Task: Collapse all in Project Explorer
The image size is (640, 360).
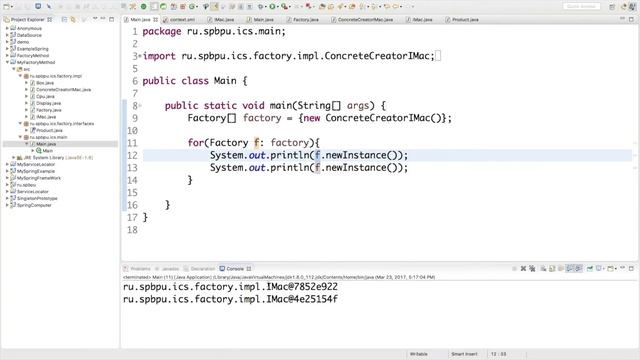Action: pos(64,20)
